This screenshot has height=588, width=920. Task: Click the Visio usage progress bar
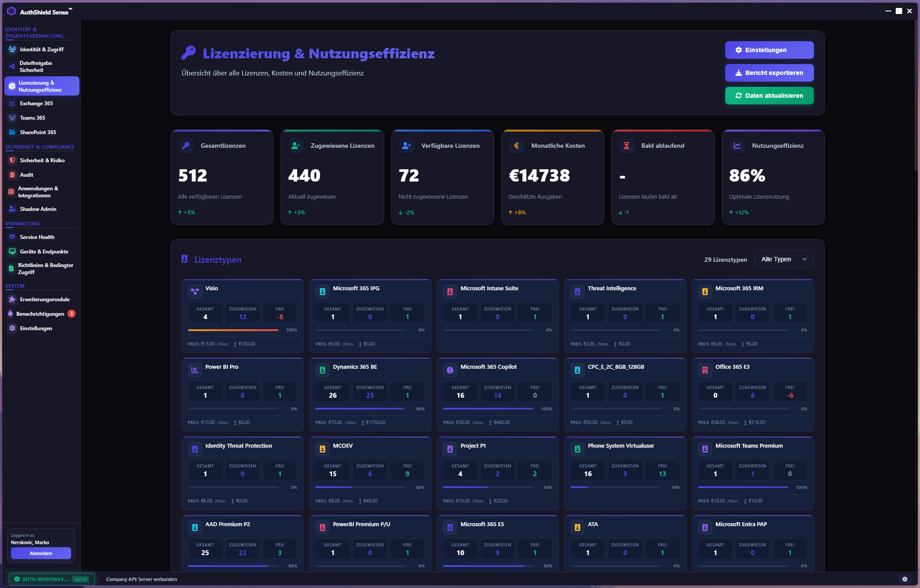(233, 330)
